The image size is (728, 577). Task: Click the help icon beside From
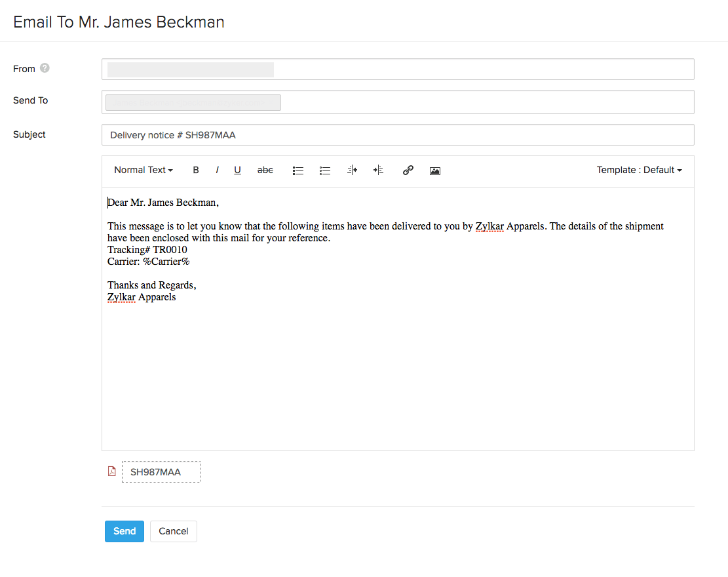click(x=45, y=68)
